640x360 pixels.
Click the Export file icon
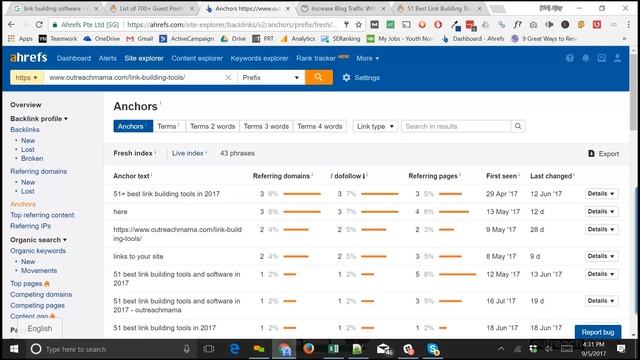coord(591,153)
